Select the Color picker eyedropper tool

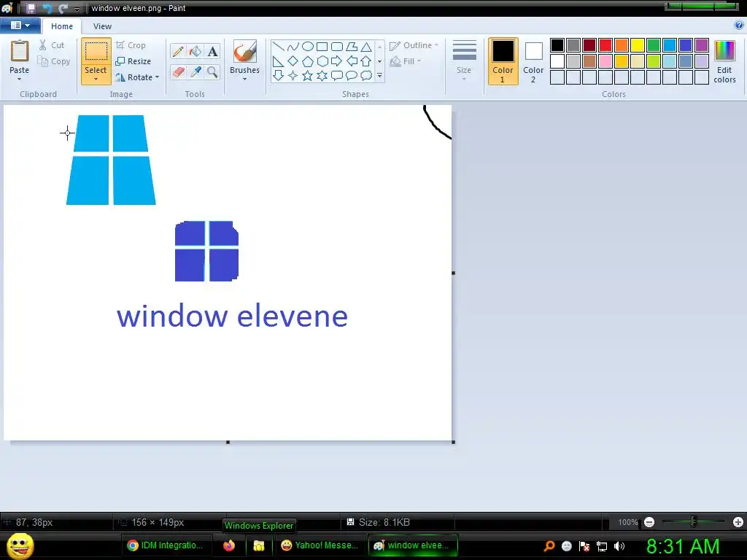(x=196, y=72)
